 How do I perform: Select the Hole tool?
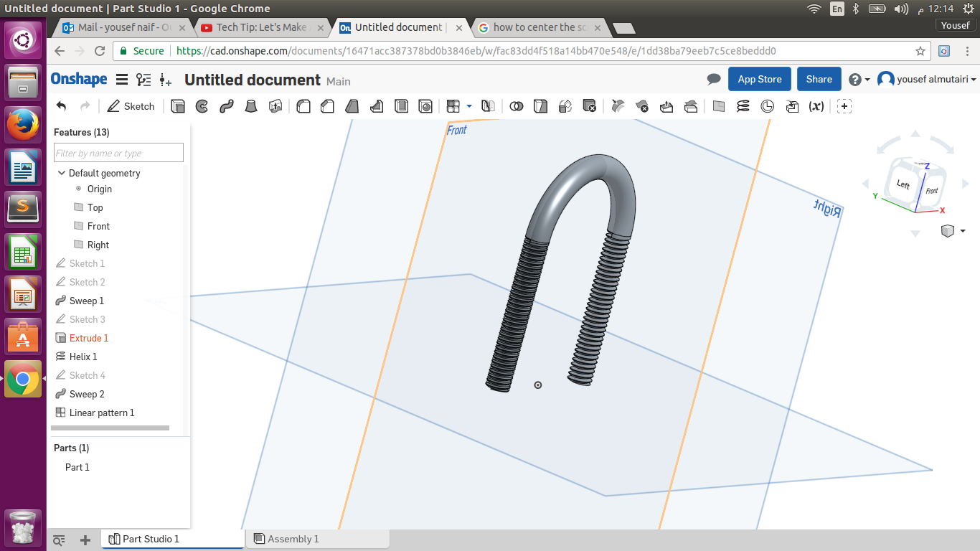(426, 106)
